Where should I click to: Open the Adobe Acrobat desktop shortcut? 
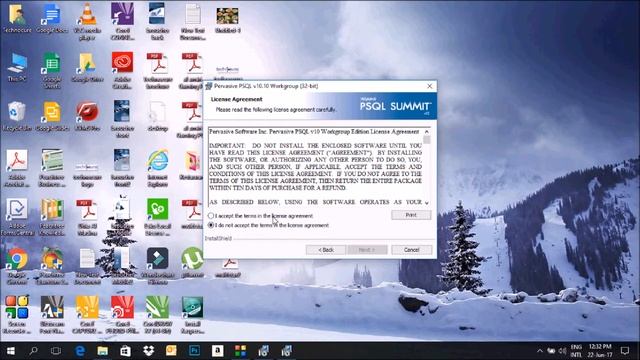[x=17, y=168]
